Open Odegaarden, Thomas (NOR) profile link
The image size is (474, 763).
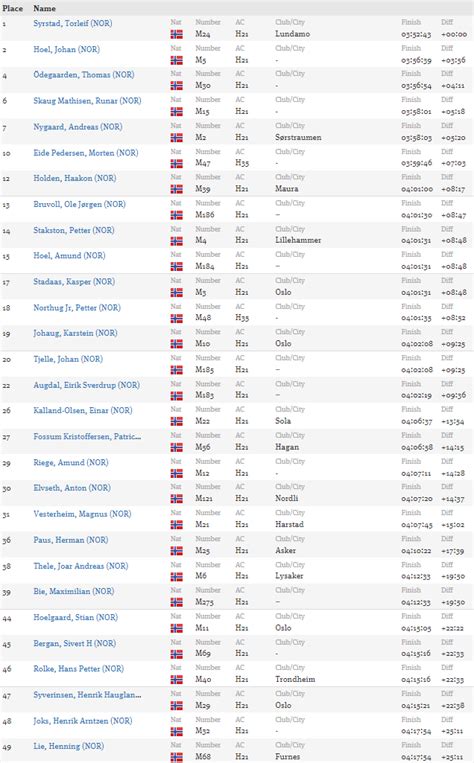pos(84,75)
